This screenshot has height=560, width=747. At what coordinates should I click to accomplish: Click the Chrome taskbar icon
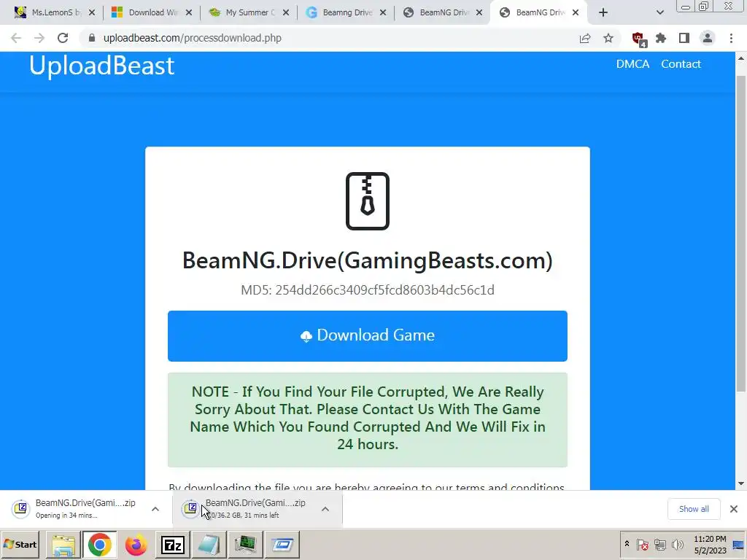99,545
